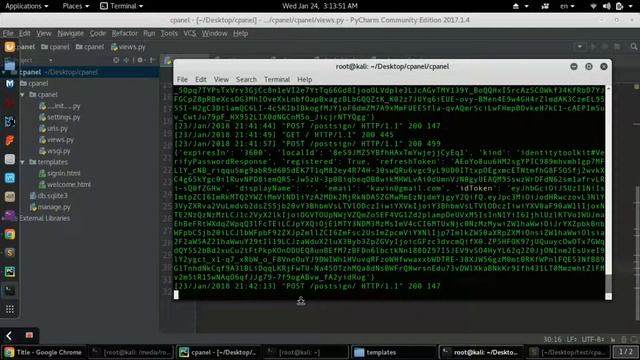Open the Help menu in the terminal window
The height and width of the screenshot is (360, 640).
[x=304, y=79]
